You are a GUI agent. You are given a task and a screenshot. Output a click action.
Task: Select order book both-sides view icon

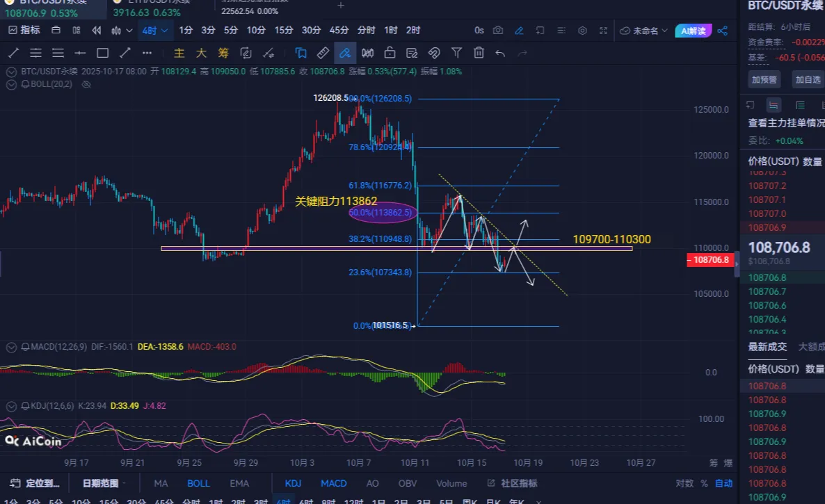point(773,105)
